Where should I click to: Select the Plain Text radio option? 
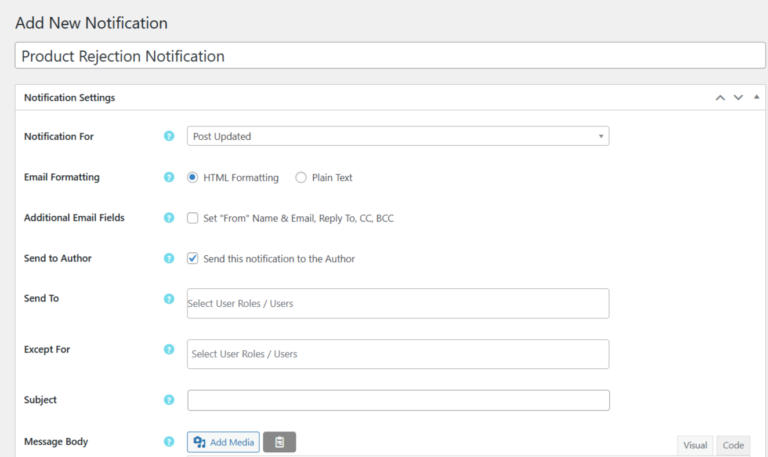(x=301, y=178)
